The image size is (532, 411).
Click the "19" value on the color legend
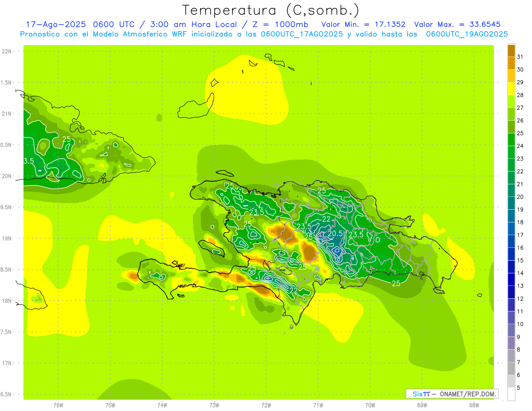pyautogui.click(x=520, y=210)
